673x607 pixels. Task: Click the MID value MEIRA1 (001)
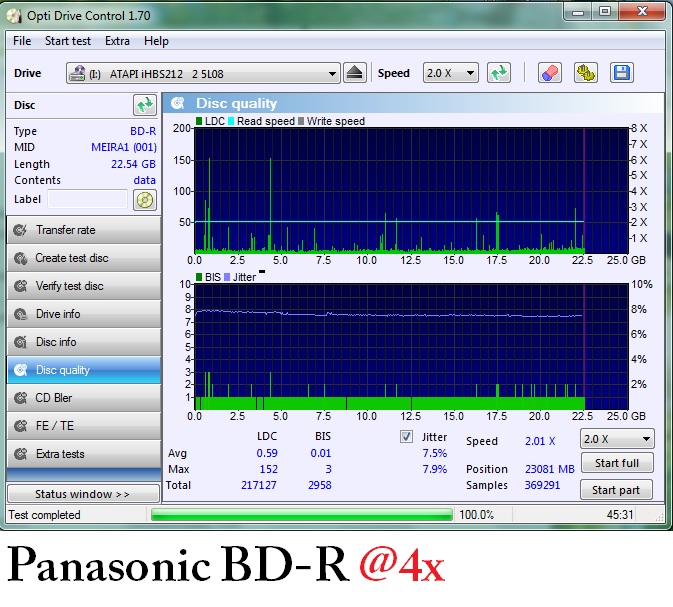click(124, 147)
